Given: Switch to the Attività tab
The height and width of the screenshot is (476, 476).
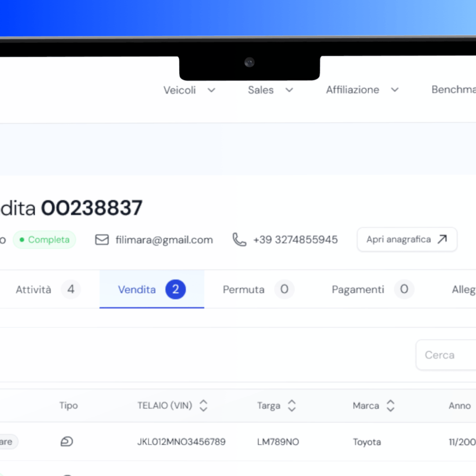Looking at the screenshot, I should tap(48, 289).
